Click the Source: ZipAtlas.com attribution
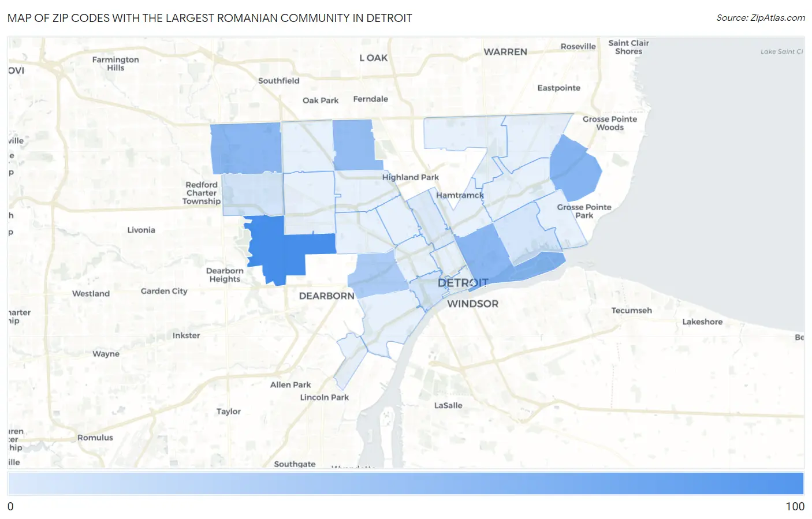The image size is (812, 519). click(761, 18)
